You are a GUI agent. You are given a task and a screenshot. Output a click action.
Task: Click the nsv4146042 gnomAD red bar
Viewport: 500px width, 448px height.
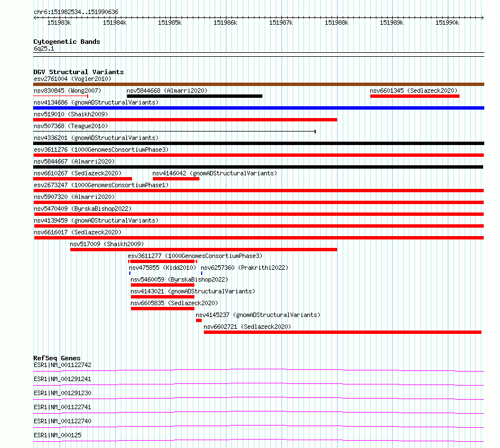pos(176,179)
